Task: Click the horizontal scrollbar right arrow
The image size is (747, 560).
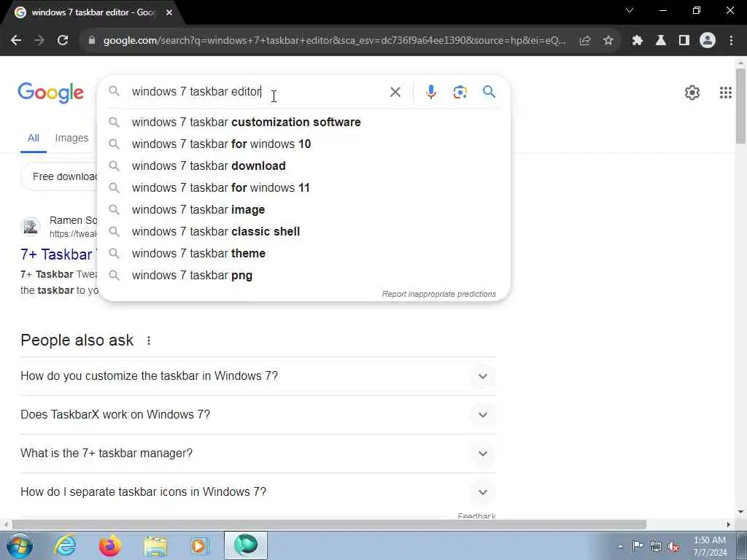Action: tap(729, 525)
